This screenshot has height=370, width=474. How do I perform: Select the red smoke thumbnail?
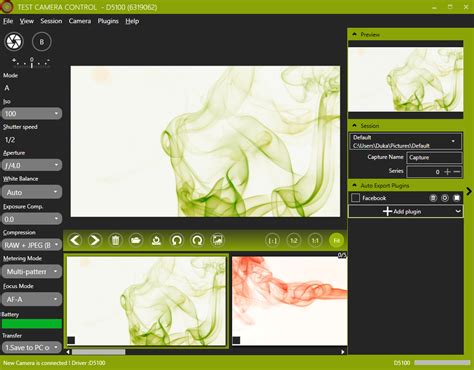click(x=289, y=301)
